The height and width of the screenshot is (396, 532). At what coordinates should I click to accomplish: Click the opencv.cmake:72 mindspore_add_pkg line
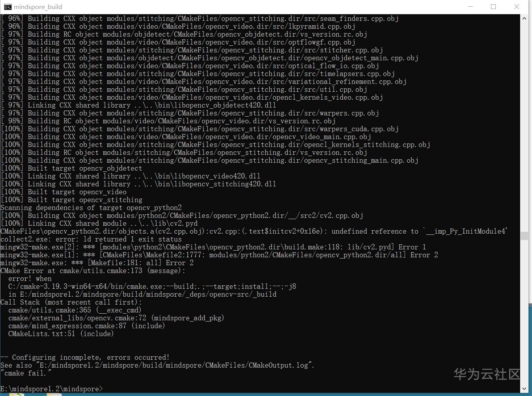116,318
